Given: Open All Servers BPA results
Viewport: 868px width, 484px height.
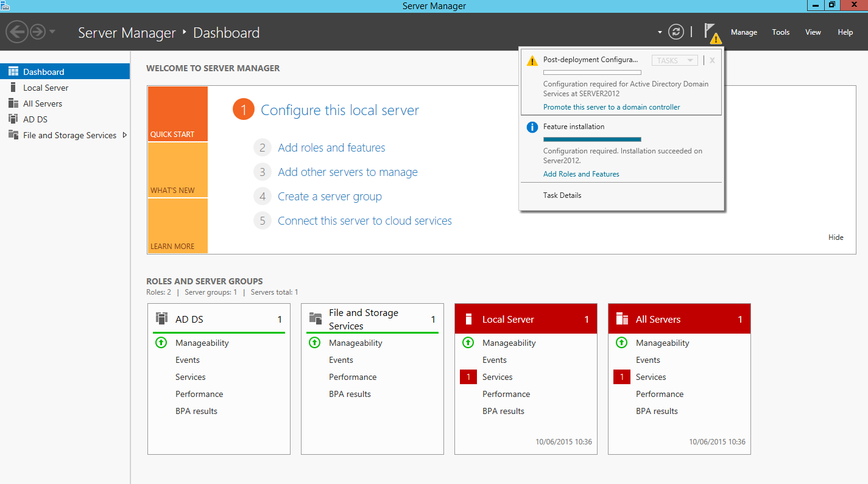Looking at the screenshot, I should 657,411.
